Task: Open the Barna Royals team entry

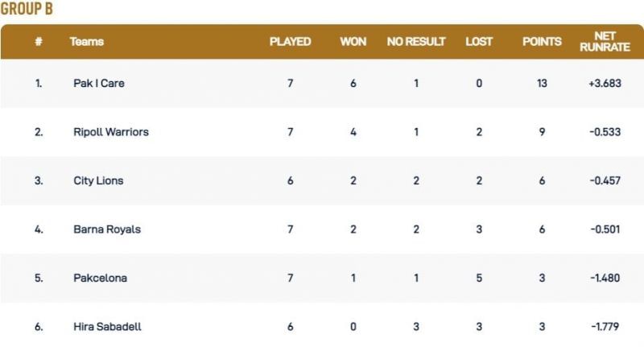Action: click(106, 229)
